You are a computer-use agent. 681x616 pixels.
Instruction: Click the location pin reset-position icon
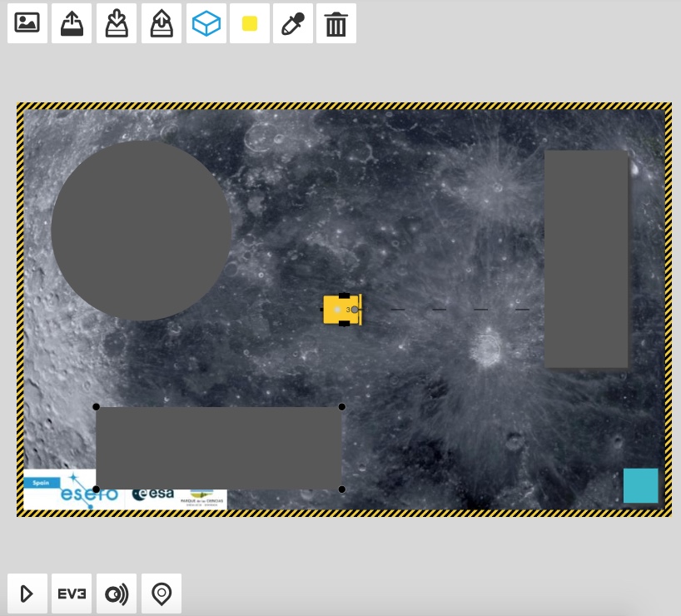tap(162, 594)
